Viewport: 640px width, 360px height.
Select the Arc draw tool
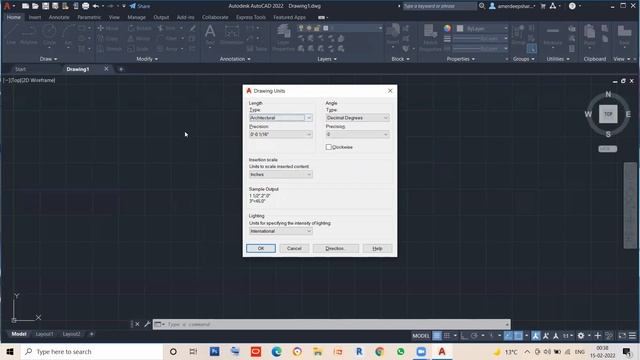coord(68,34)
